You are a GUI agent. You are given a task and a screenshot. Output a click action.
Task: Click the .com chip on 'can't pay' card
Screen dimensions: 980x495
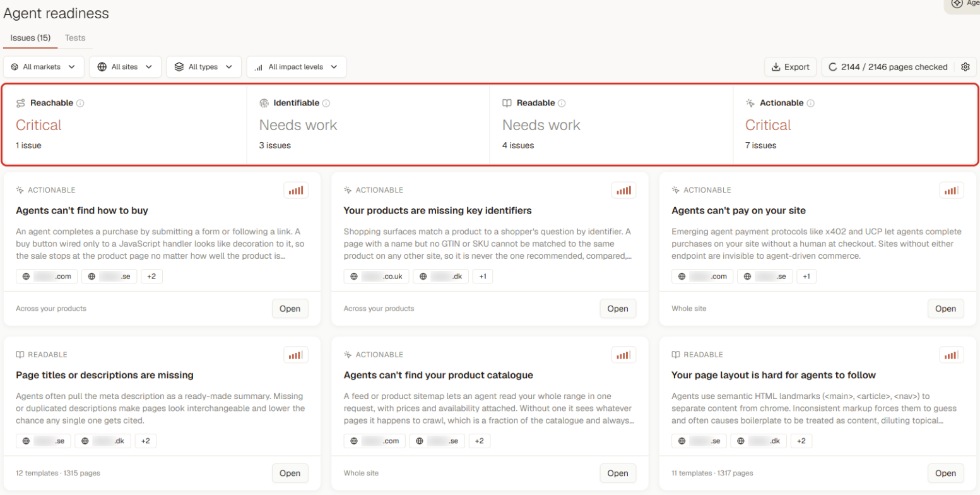[702, 277]
